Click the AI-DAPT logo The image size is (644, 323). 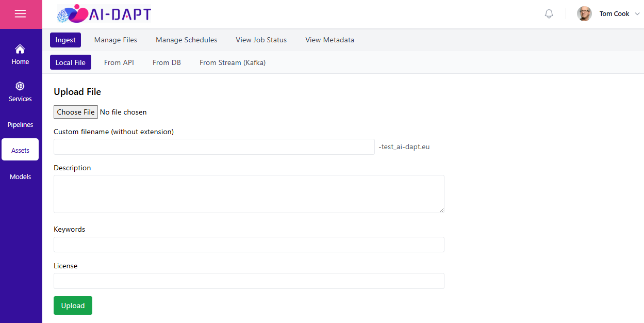tap(104, 14)
